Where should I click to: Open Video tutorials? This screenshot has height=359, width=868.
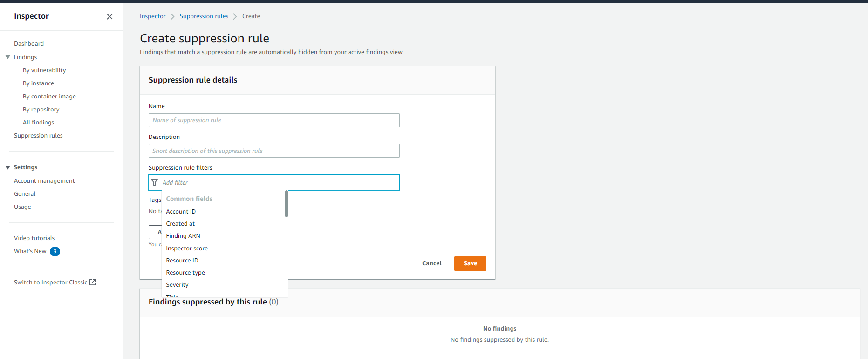(x=34, y=238)
